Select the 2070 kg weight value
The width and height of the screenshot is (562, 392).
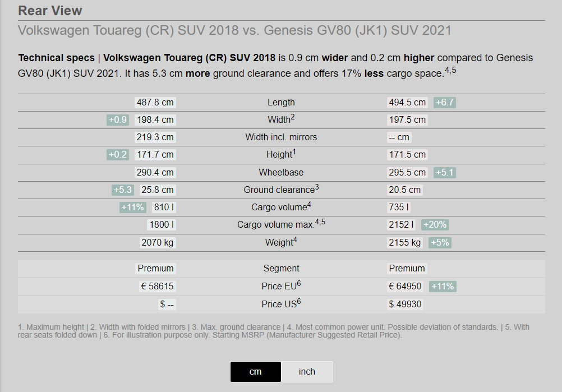[x=158, y=243]
